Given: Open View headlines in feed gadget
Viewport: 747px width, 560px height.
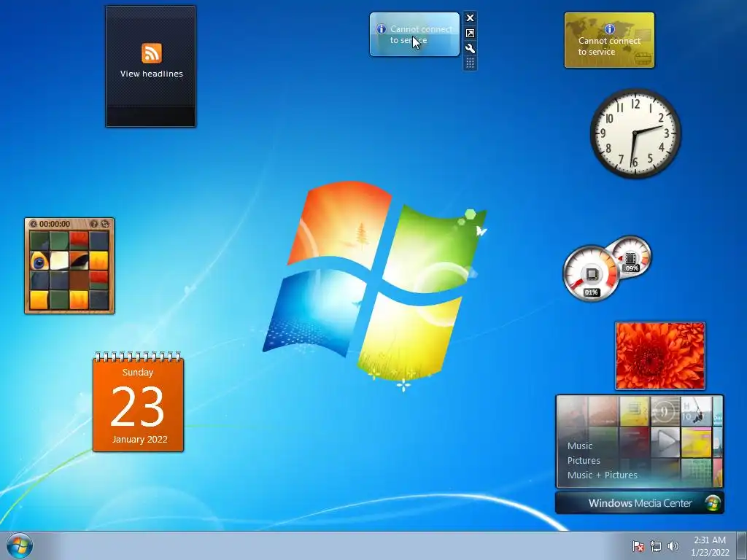Looking at the screenshot, I should pyautogui.click(x=152, y=74).
